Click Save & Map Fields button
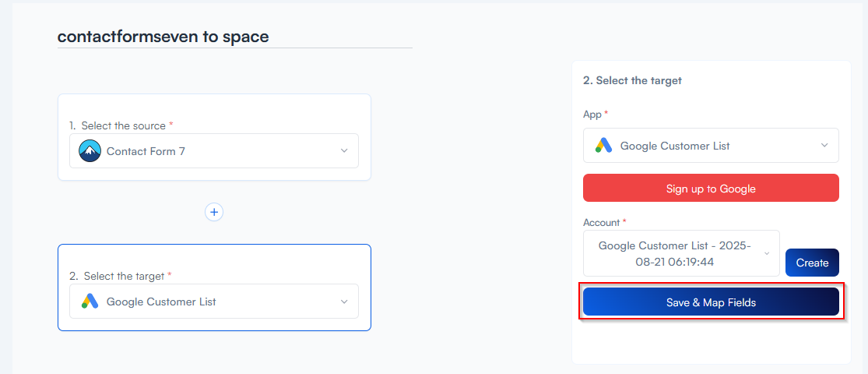Screen dimensions: 868x374 (x=711, y=302)
